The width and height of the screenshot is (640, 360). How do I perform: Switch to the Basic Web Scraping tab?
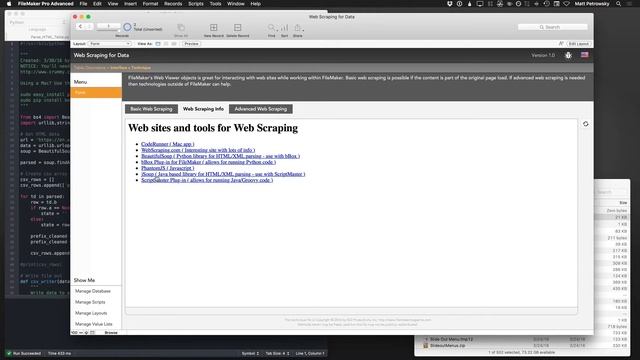tap(151, 109)
